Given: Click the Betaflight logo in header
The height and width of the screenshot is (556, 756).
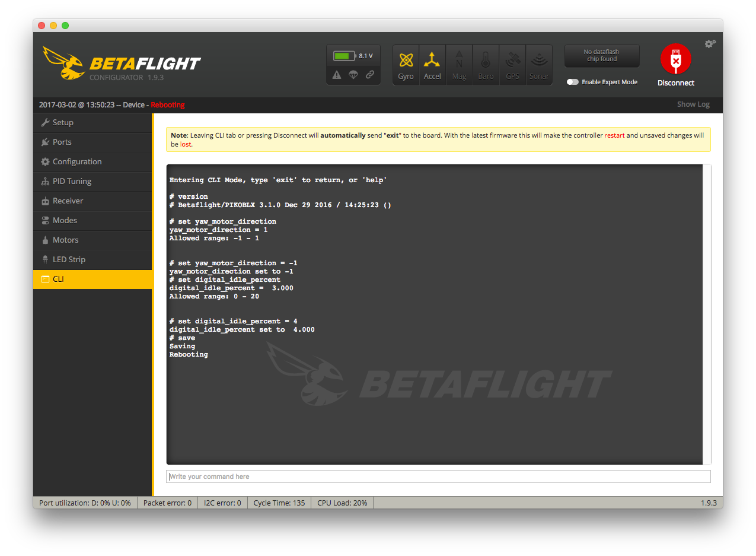Looking at the screenshot, I should point(122,63).
